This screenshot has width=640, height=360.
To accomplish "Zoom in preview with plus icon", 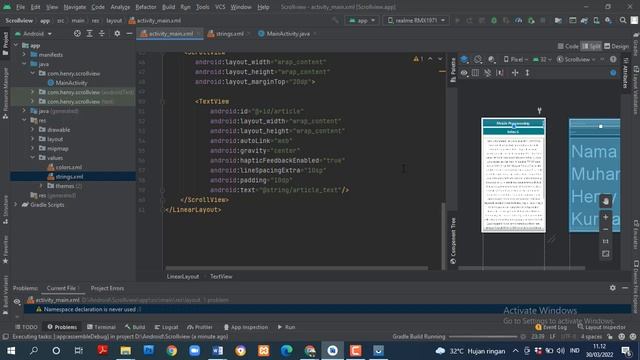I will click(606, 217).
